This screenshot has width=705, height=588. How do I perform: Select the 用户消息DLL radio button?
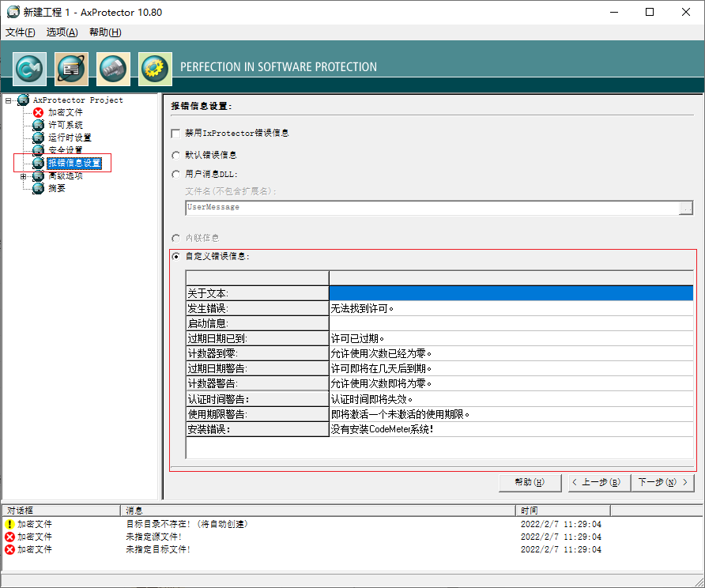tap(175, 175)
